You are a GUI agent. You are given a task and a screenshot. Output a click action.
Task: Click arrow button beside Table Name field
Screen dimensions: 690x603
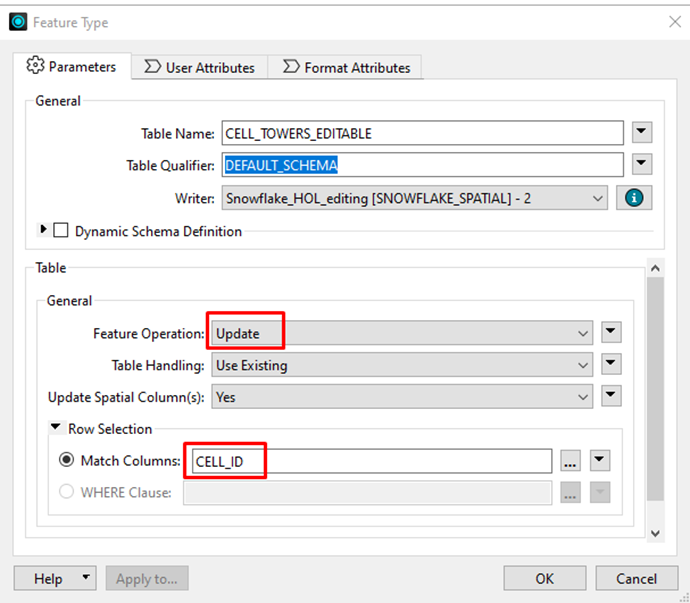(x=642, y=133)
